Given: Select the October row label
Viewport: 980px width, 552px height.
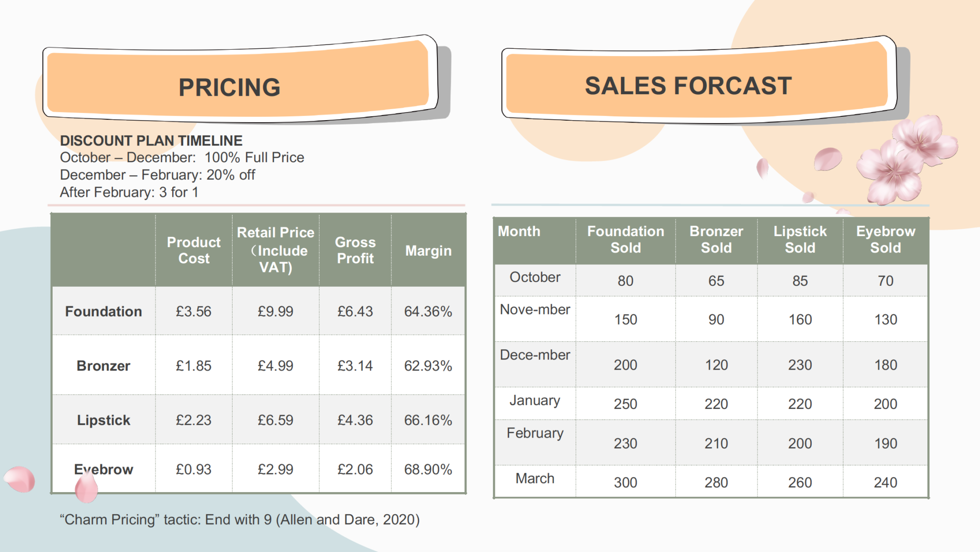Looking at the screenshot, I should [535, 277].
